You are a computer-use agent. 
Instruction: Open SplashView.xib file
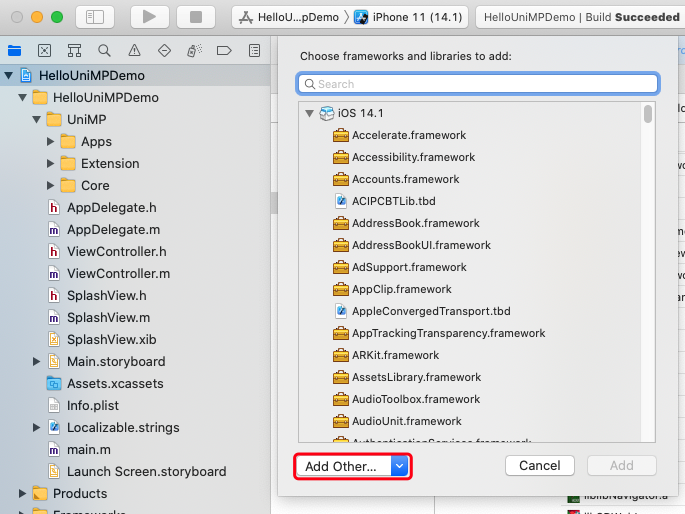(102, 340)
